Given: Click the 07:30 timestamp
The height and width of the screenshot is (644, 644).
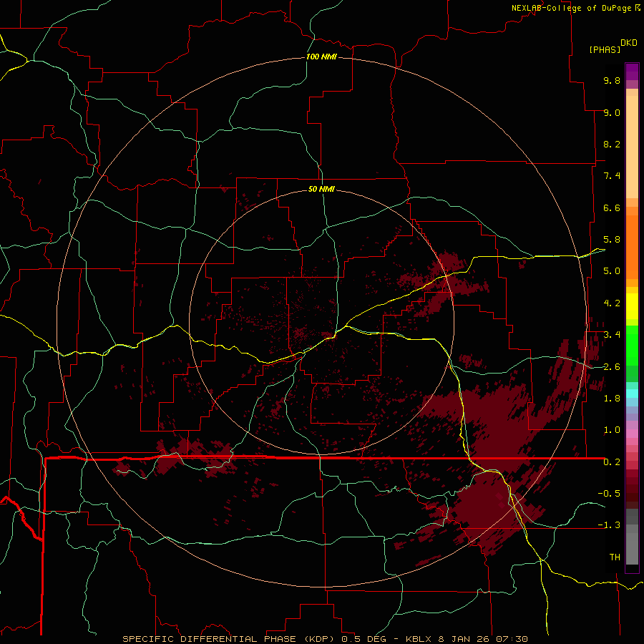Looking at the screenshot, I should click(512, 639).
